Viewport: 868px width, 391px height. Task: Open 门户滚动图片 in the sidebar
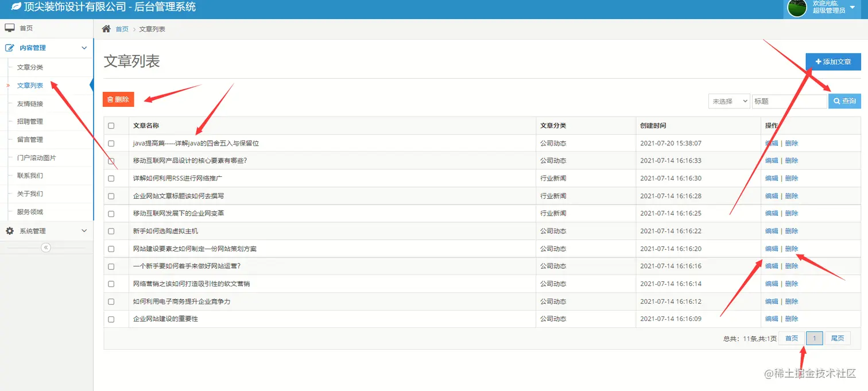coord(37,158)
